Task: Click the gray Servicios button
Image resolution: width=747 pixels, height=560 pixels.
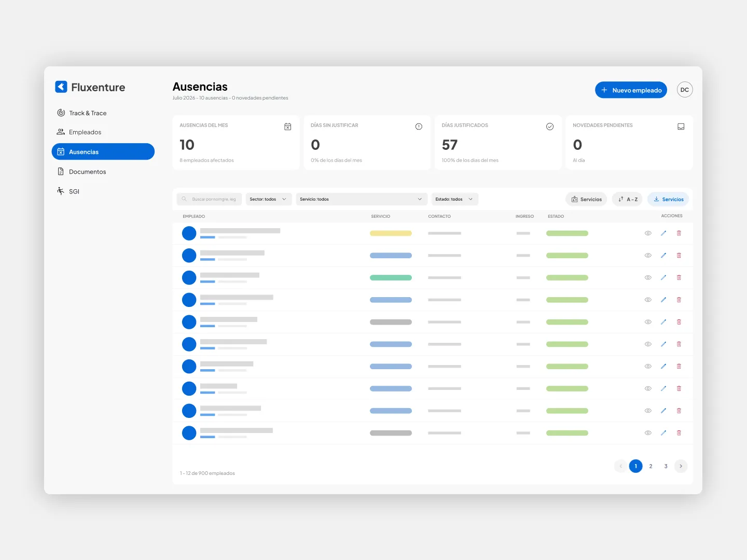Action: pyautogui.click(x=586, y=199)
